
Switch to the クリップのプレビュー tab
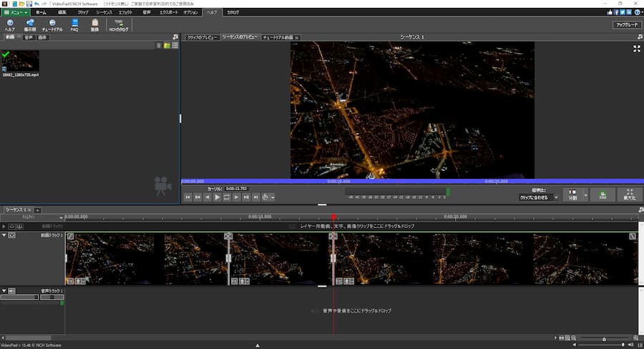point(201,37)
